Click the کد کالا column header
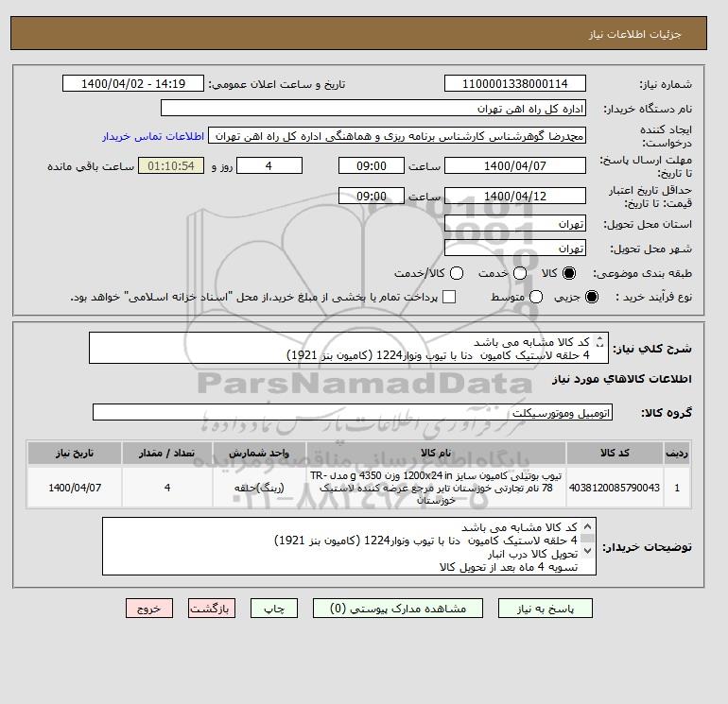Image resolution: width=728 pixels, height=704 pixels. pos(615,453)
